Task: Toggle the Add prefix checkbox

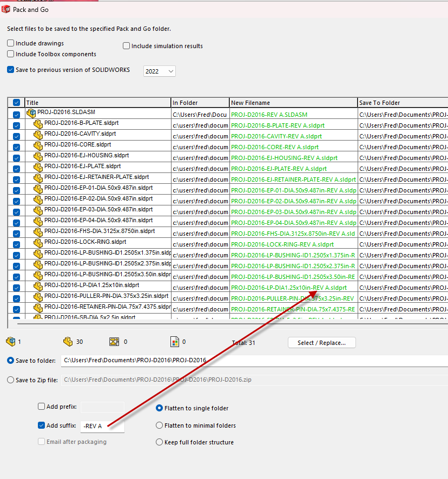Action: [42, 407]
